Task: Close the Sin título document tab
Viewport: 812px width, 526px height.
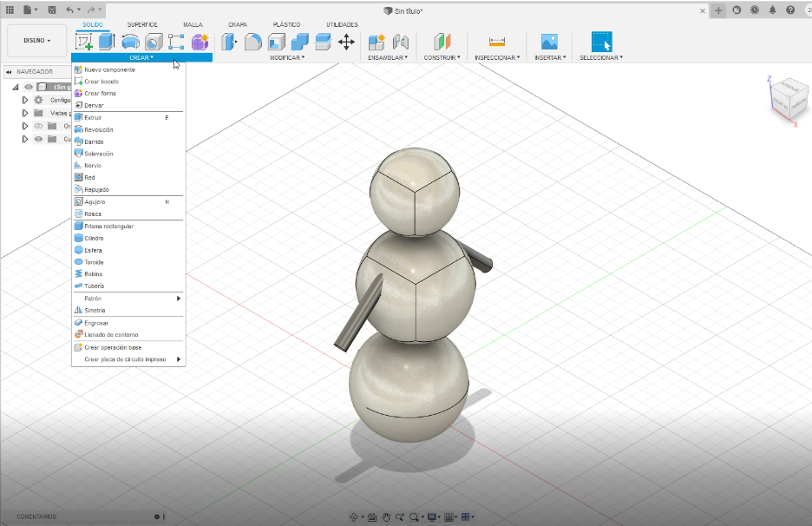Action: pos(702,11)
